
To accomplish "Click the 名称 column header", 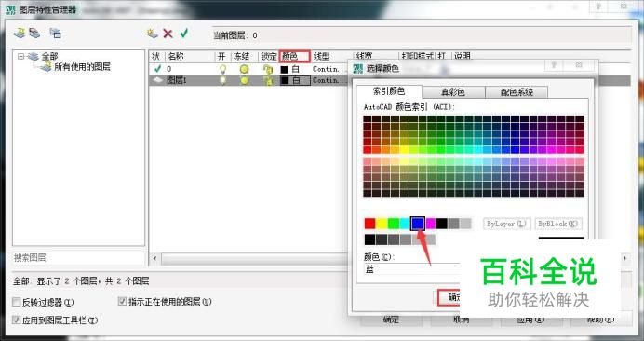I will (x=190, y=56).
